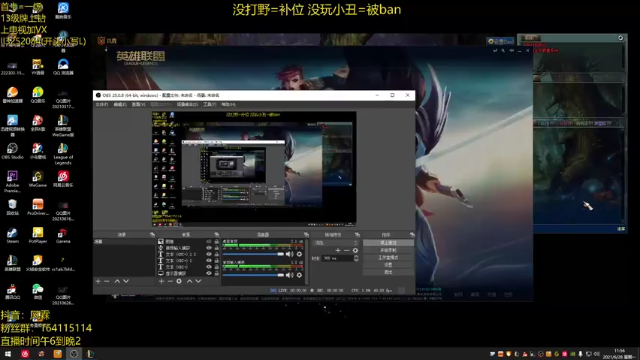Hide the 显示器捕获 source via eye icon
640x360 pixels.
[x=209, y=273]
